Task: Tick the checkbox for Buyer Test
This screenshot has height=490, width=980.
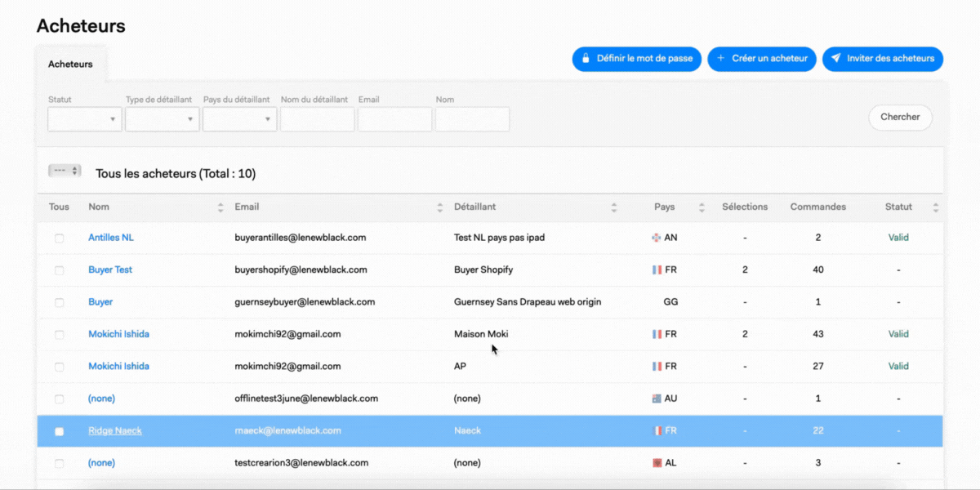Action: tap(59, 270)
